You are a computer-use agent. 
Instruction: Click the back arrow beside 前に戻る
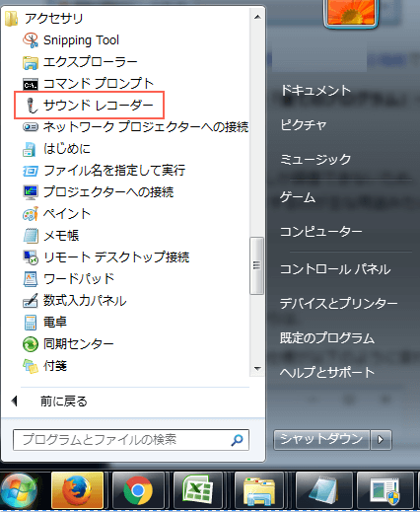click(x=14, y=402)
